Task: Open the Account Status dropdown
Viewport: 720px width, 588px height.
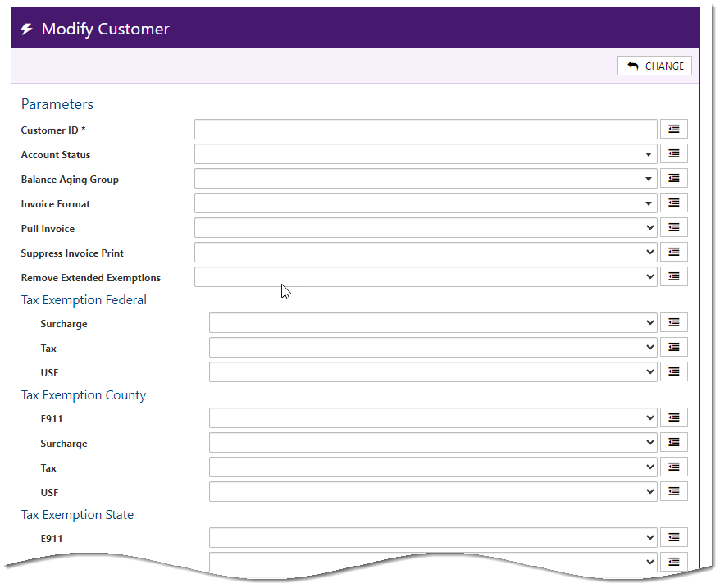Action: (426, 154)
